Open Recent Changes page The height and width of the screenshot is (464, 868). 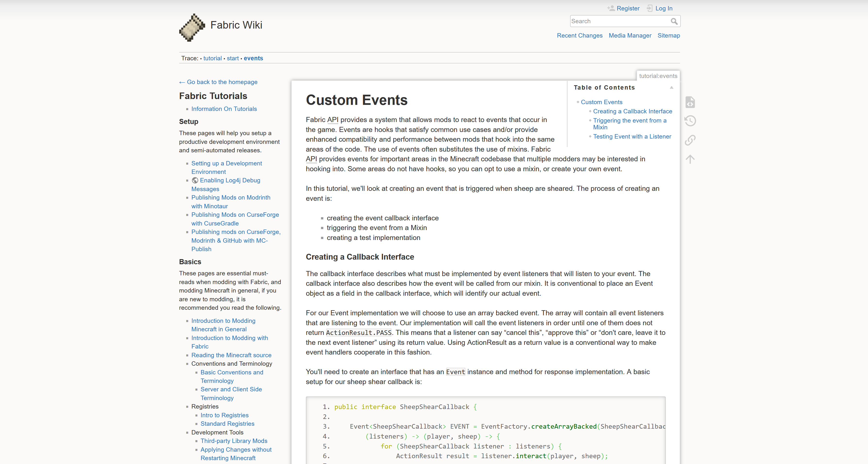tap(580, 35)
